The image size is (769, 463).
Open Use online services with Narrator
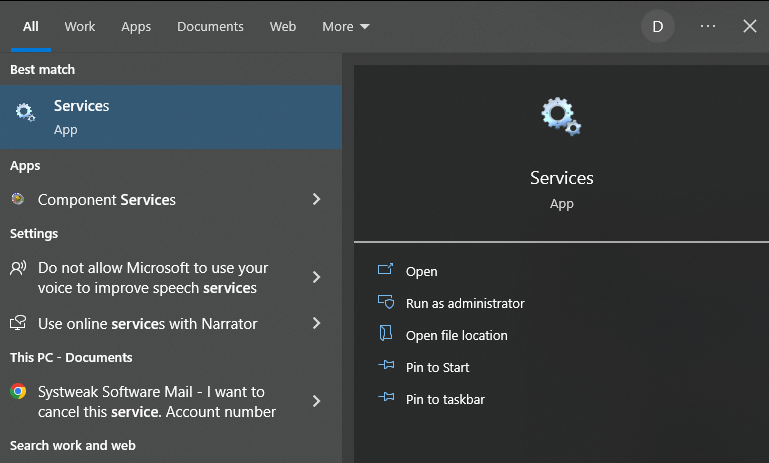pos(171,324)
